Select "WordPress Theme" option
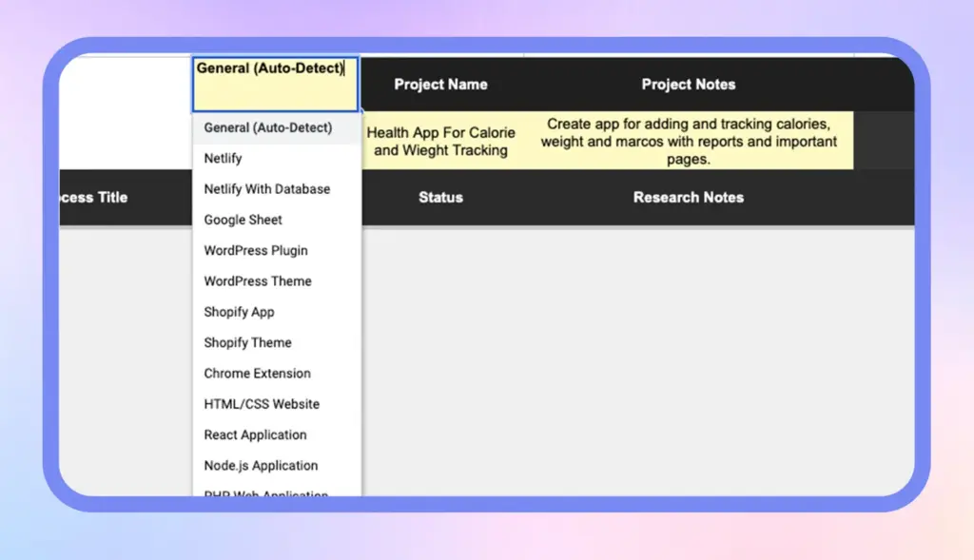The image size is (974, 560). pyautogui.click(x=258, y=280)
